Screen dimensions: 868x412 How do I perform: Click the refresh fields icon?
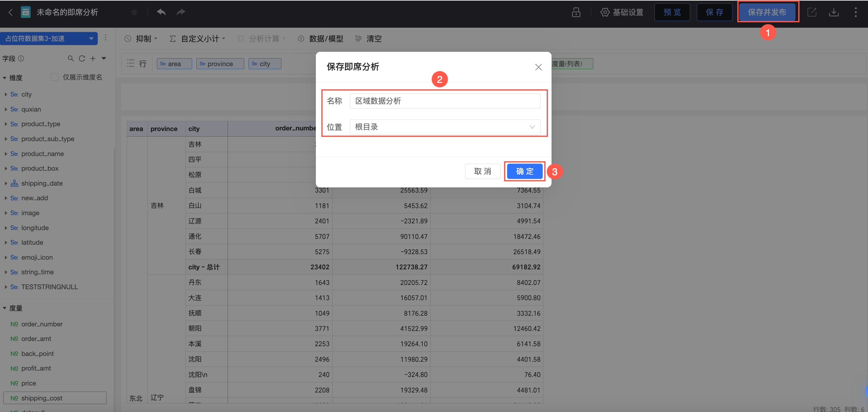tap(82, 59)
